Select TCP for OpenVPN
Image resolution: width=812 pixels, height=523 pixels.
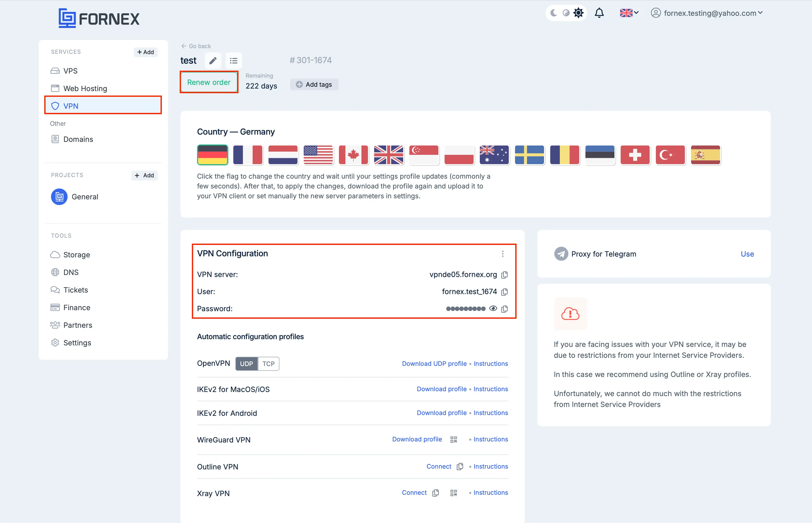click(x=268, y=364)
